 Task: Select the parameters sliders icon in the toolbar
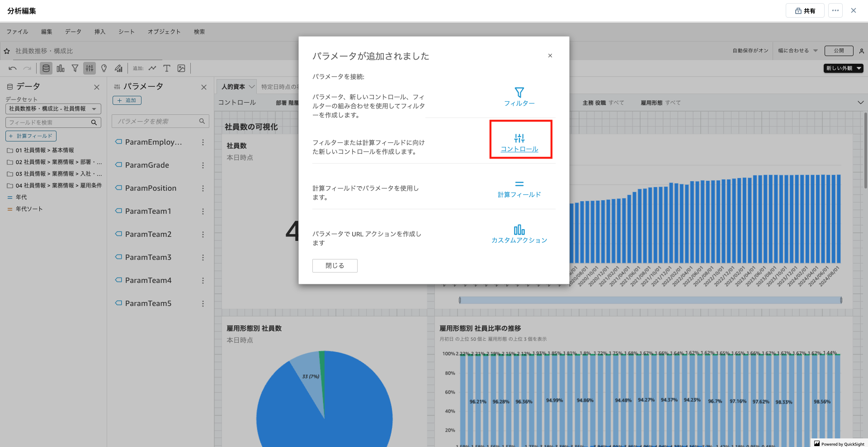(89, 68)
